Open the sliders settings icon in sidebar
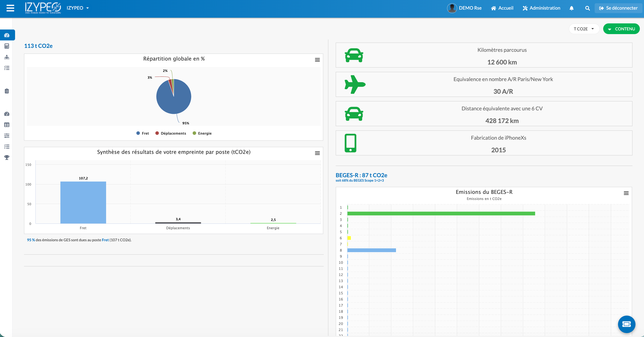Viewport: 644px width, 337px height. (7, 135)
